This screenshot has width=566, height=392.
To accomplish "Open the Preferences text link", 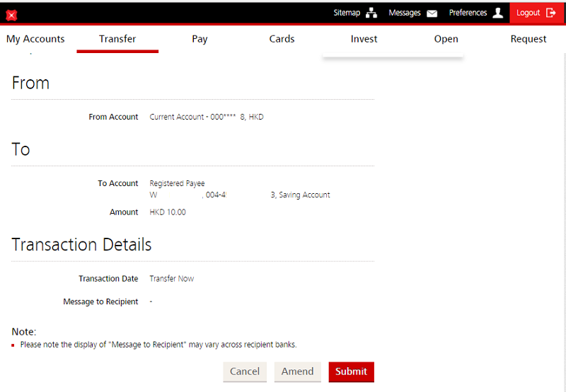I will pyautogui.click(x=468, y=13).
